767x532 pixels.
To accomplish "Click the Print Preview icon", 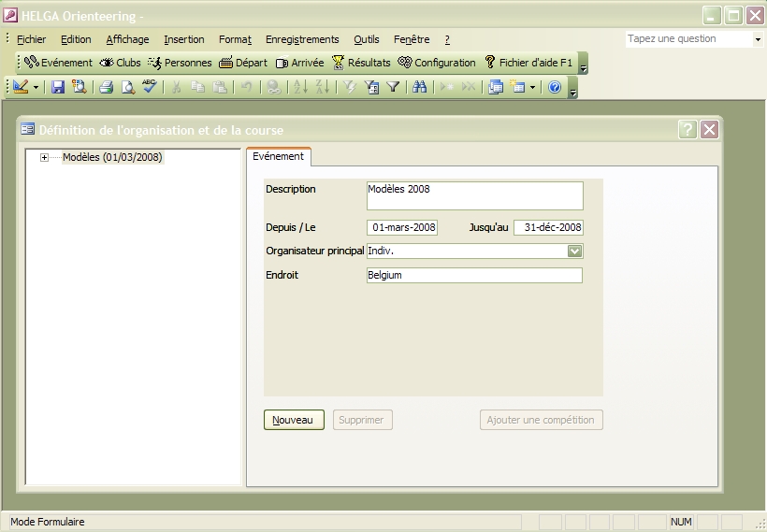I will pos(127,87).
